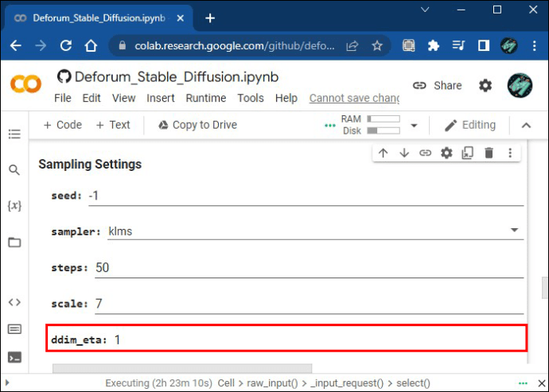Image resolution: width=549 pixels, height=392 pixels.
Task: Click the horizontal scrollbar under the form
Action: (x=182, y=369)
